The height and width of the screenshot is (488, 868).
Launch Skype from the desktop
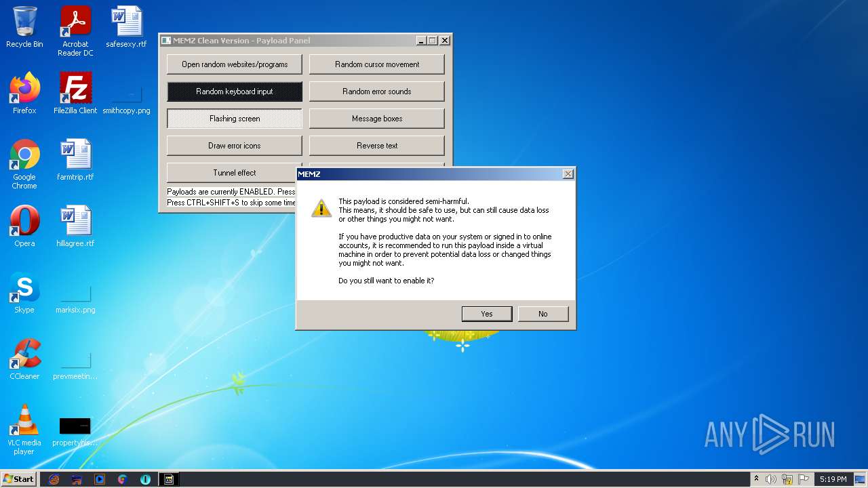click(x=24, y=293)
